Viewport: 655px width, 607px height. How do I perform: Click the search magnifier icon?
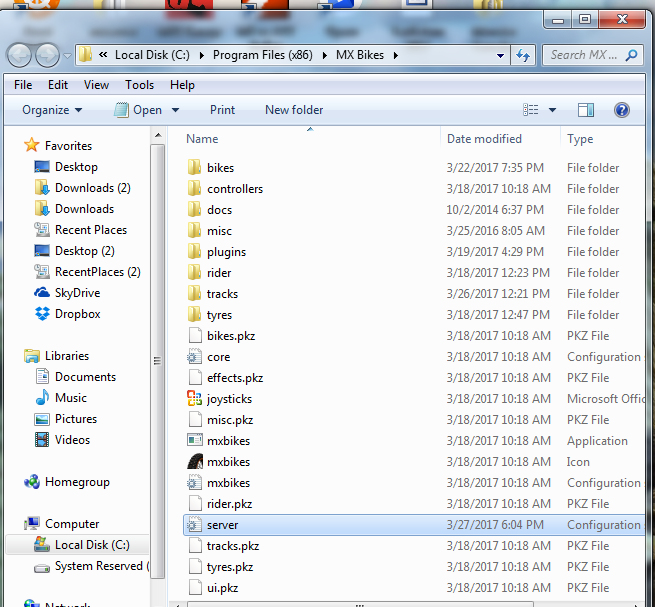pos(631,55)
